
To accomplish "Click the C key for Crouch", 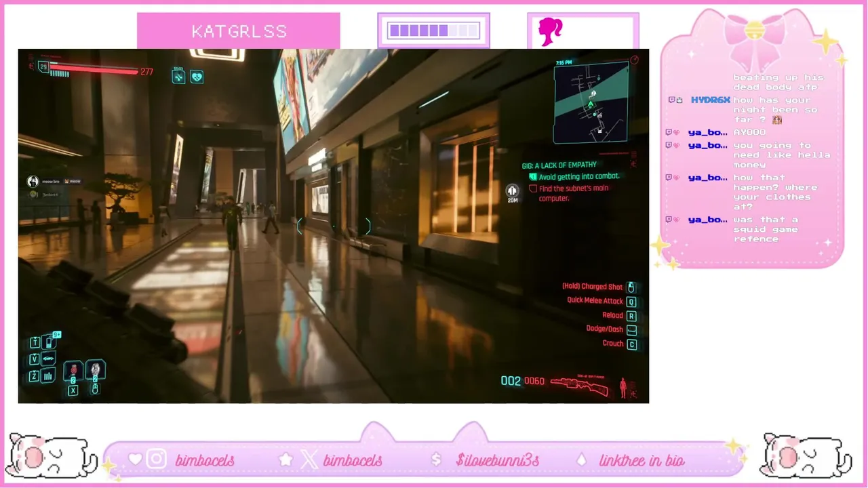I will click(x=631, y=344).
